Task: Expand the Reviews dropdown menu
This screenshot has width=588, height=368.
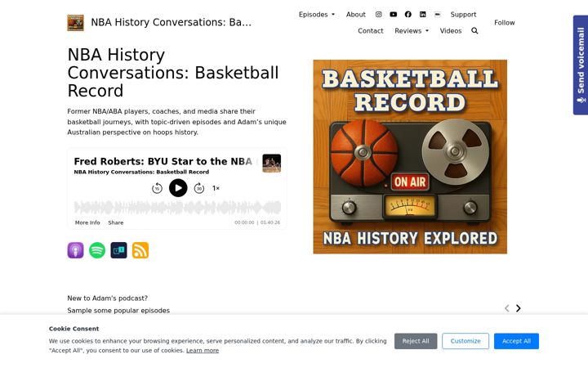Action: click(412, 31)
